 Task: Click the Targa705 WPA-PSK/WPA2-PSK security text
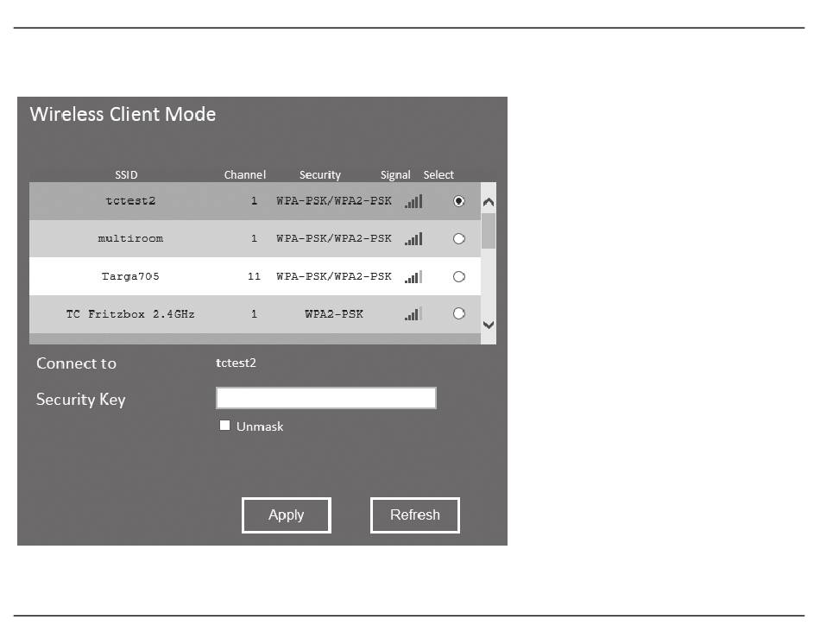334,276
